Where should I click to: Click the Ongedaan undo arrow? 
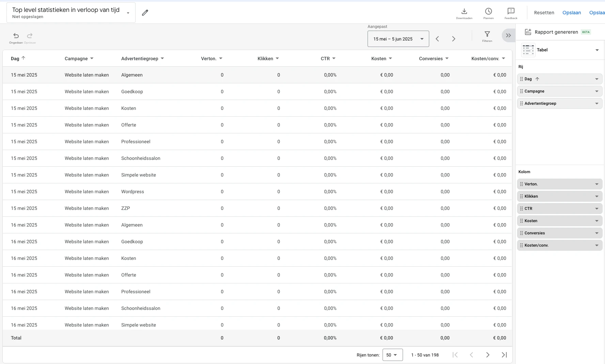[x=16, y=36]
